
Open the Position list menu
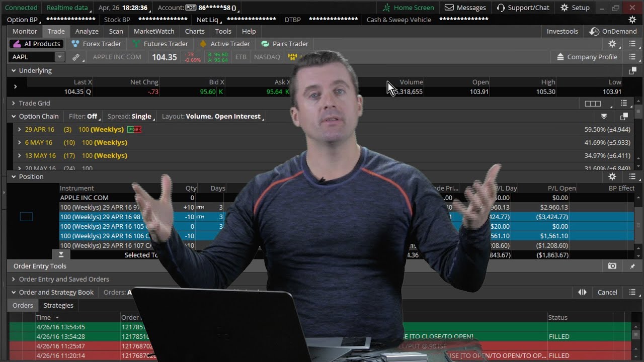632,176
